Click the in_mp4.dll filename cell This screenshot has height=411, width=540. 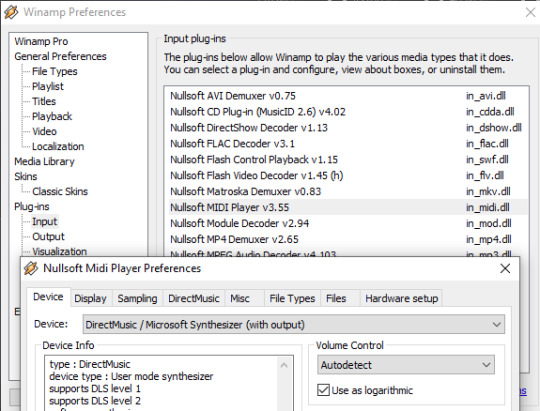pos(489,239)
